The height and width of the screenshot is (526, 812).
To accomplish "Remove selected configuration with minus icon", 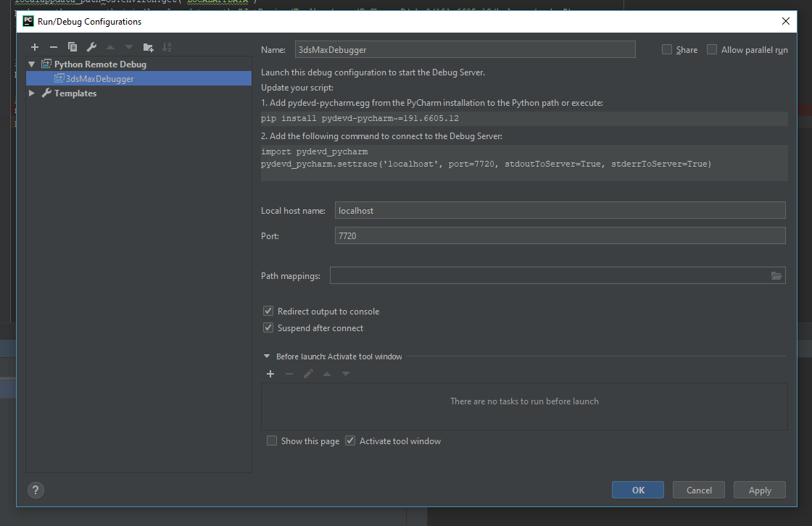I will pyautogui.click(x=54, y=47).
